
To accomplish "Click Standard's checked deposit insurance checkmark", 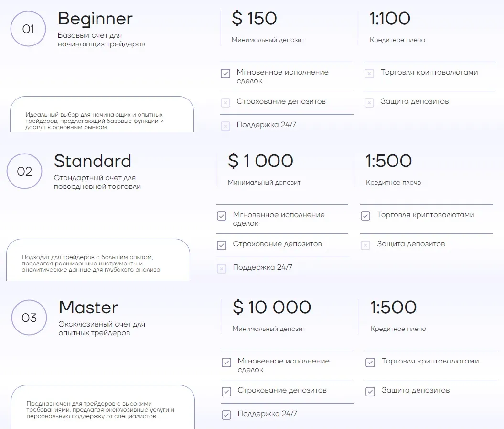I will 222,245.
